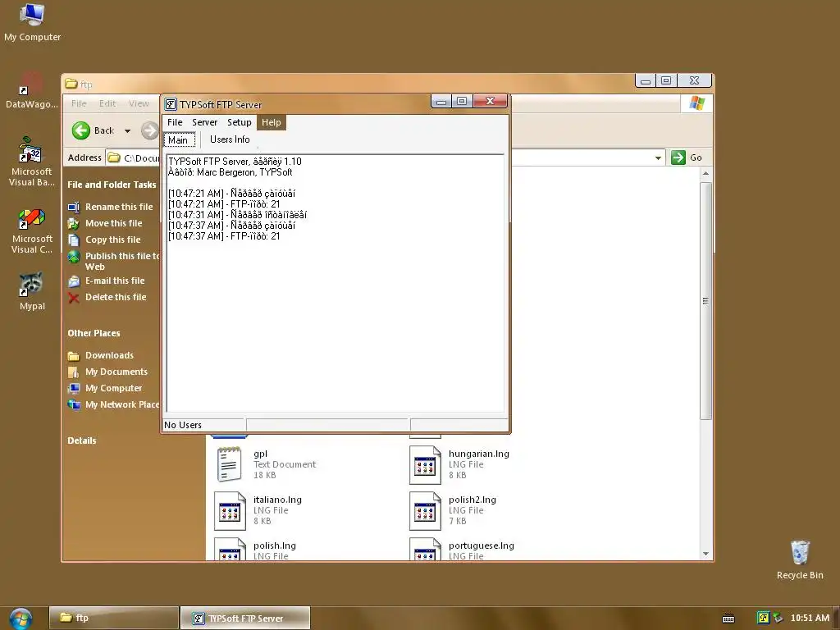Viewport: 840px width, 630px height.
Task: Click the Rename this file link
Action: click(x=119, y=207)
